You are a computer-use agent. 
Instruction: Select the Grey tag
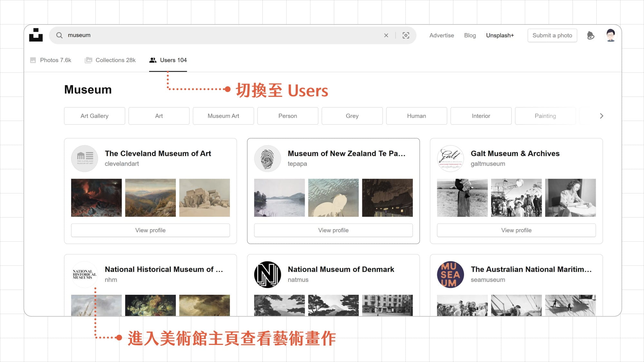(352, 116)
